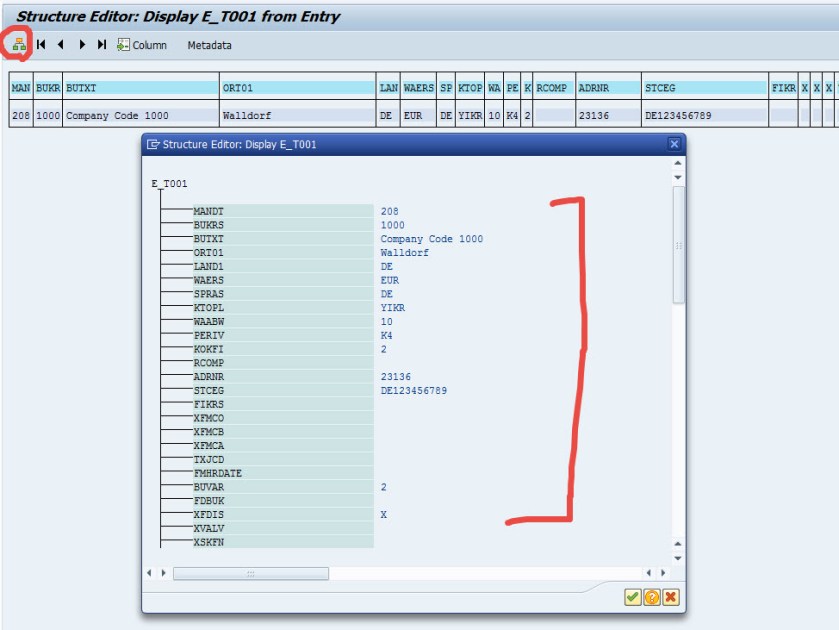The width and height of the screenshot is (839, 630).
Task: Click the Metadata toolbar button
Action: tap(209, 45)
